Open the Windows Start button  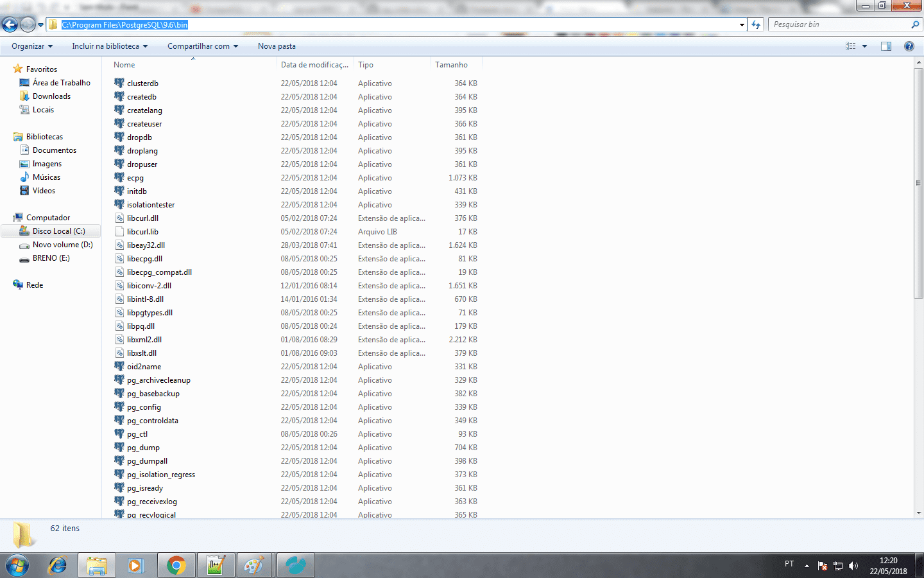[x=17, y=565]
